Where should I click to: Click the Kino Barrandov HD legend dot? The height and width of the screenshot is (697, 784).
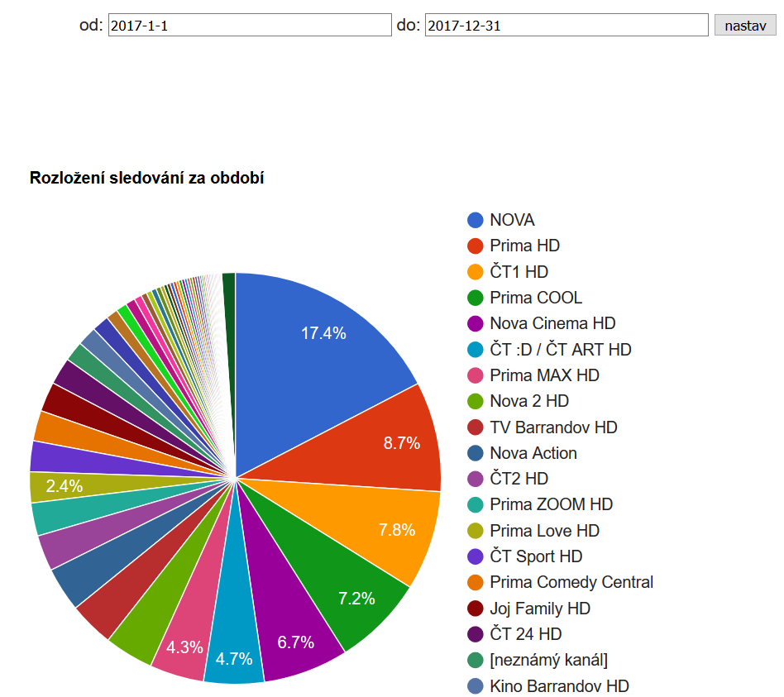[x=475, y=686]
